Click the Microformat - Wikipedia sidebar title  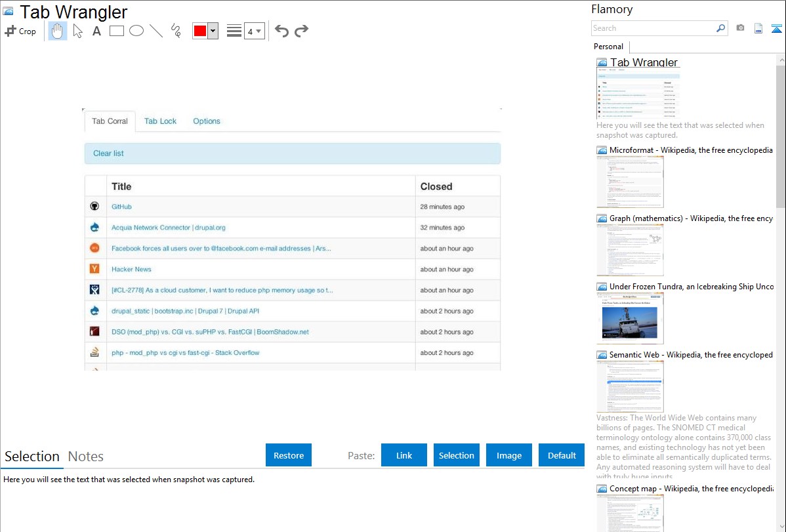tap(691, 150)
